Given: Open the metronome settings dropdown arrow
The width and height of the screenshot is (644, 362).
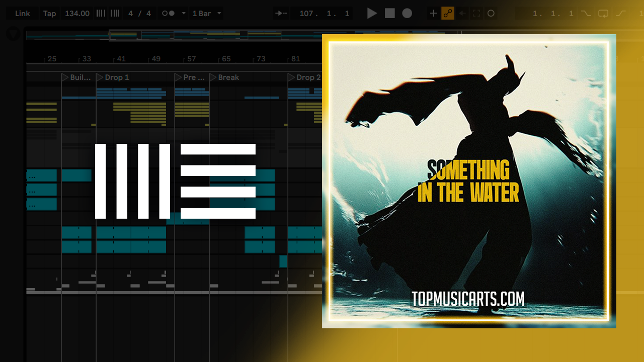Looking at the screenshot, I should coord(183,14).
